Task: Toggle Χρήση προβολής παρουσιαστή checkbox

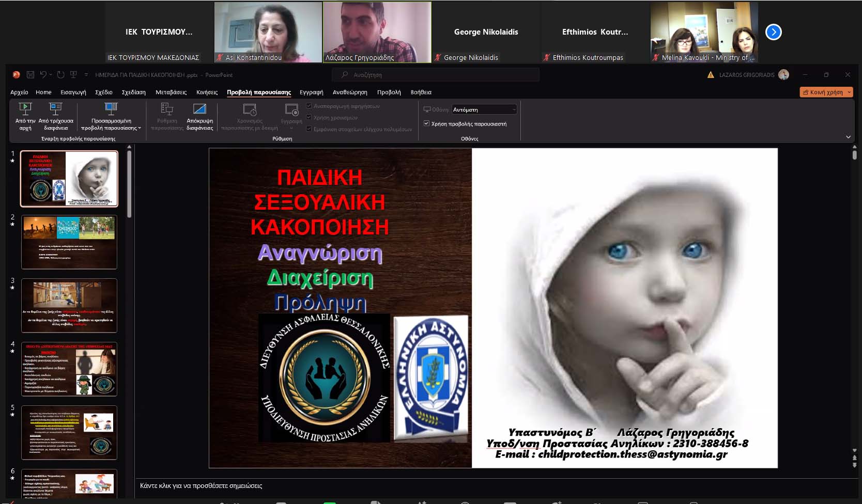Action: click(x=426, y=123)
